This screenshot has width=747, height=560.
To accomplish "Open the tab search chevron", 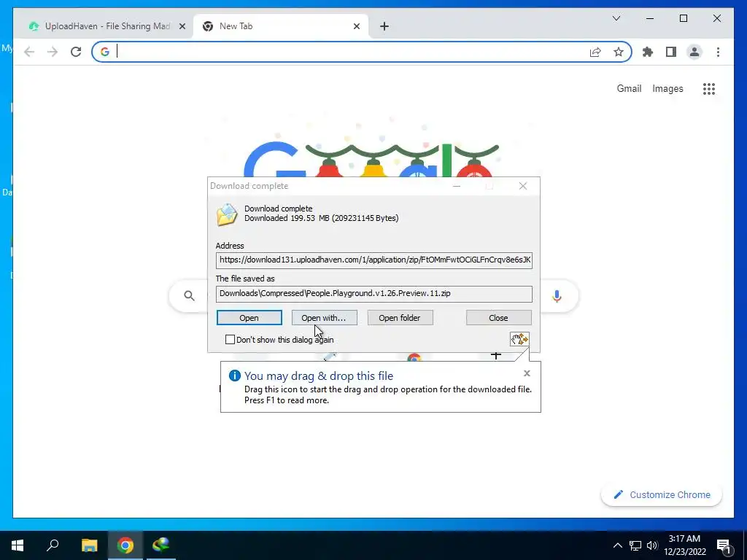I will [x=616, y=18].
